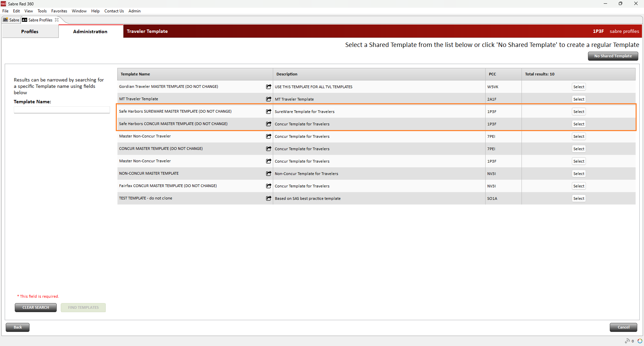Open share icon for Master Non-Concur Traveler 1P3F
Viewport: 644px width, 346px height.
268,161
